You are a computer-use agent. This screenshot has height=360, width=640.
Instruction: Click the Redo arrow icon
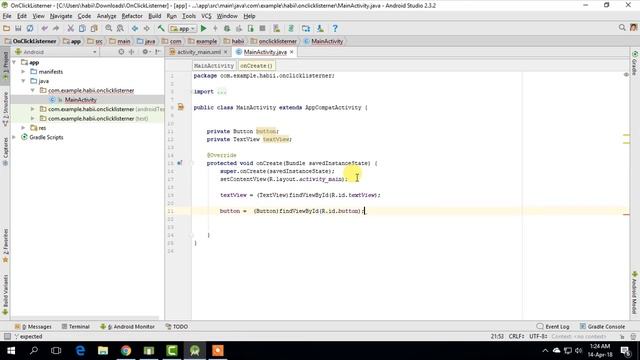point(56,29)
